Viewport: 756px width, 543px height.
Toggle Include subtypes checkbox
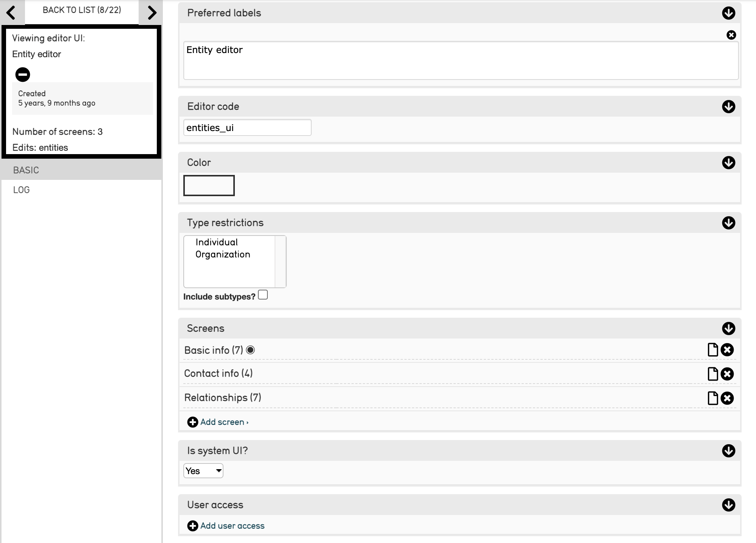pyautogui.click(x=263, y=295)
